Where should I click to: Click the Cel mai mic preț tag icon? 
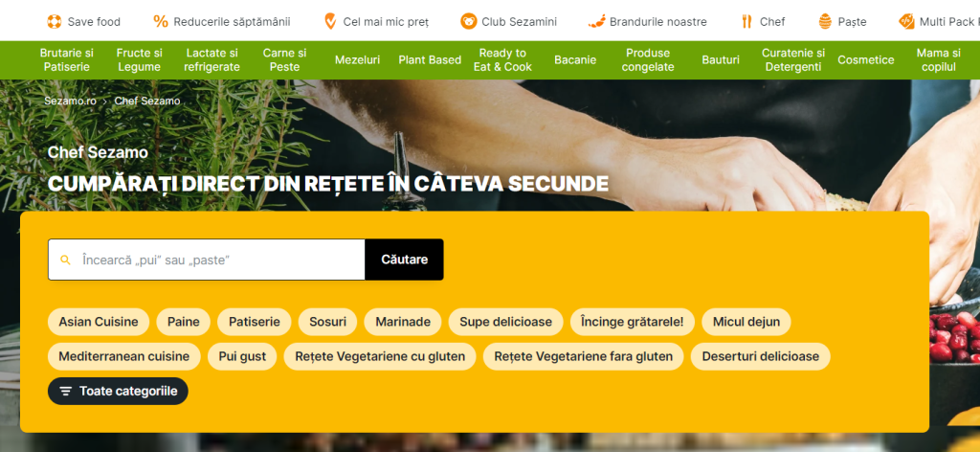click(330, 22)
